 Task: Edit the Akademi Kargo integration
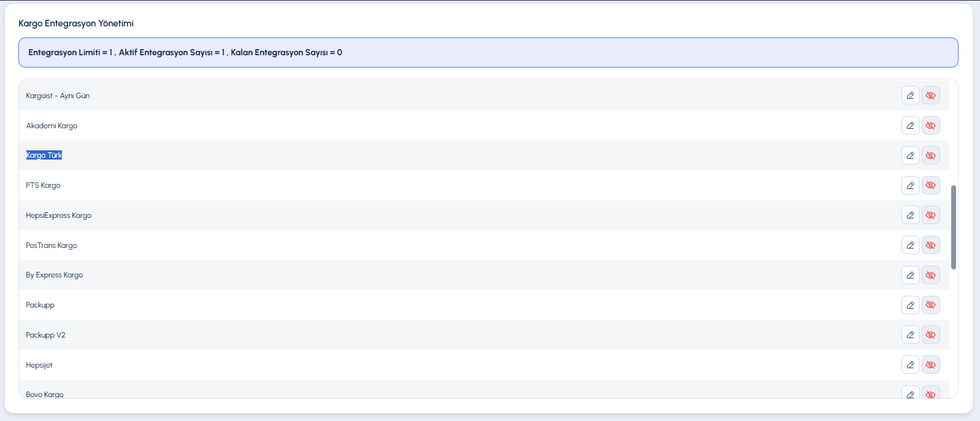pos(910,125)
